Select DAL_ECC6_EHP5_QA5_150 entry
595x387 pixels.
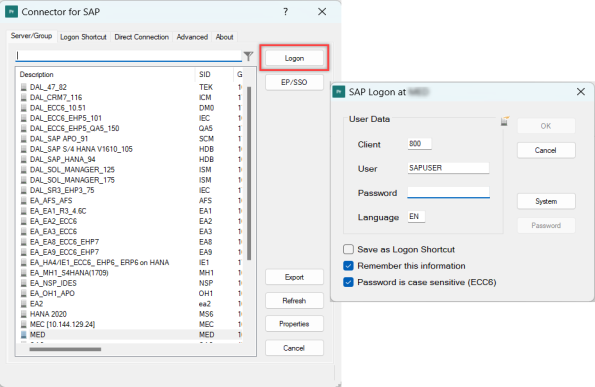[x=131, y=128]
